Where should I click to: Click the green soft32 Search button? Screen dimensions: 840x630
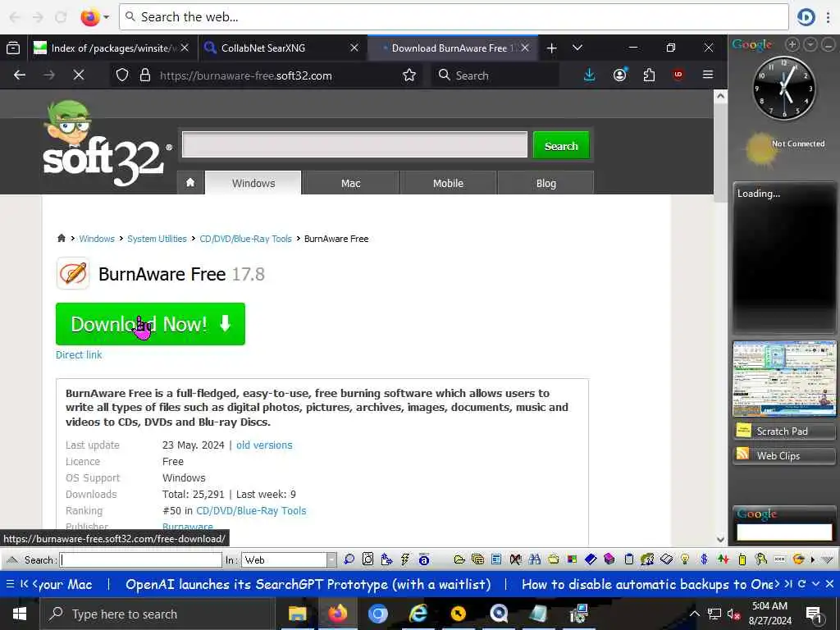click(x=561, y=146)
